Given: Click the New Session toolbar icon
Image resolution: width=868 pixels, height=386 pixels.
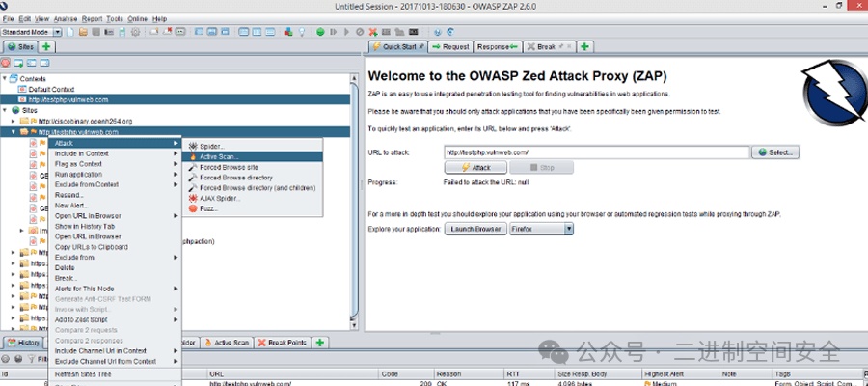Looking at the screenshot, I should click(x=69, y=32).
